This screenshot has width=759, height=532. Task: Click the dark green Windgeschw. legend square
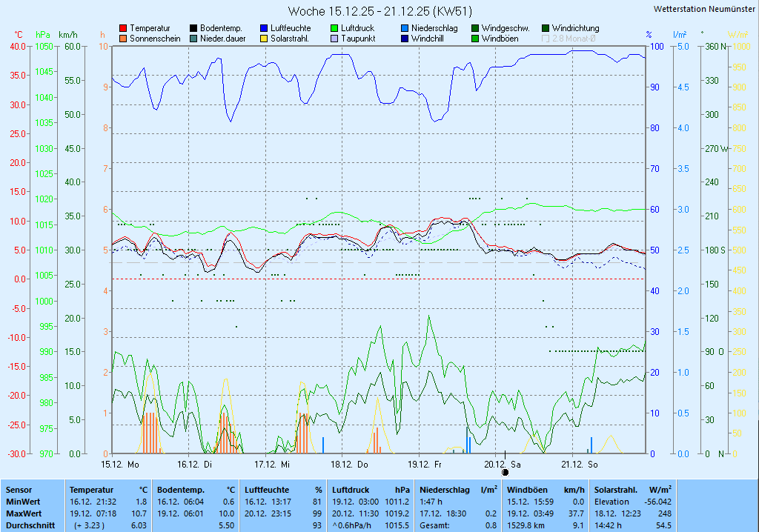(475, 28)
